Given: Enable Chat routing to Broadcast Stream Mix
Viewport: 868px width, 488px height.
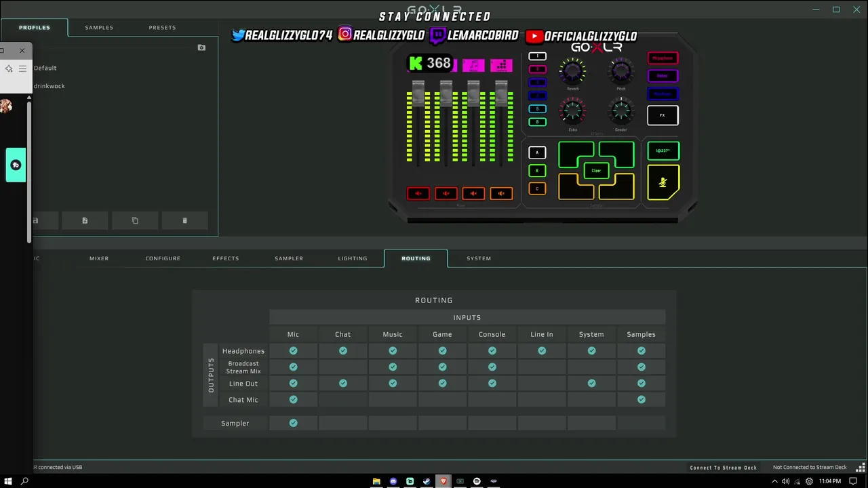Looking at the screenshot, I should click(x=343, y=367).
